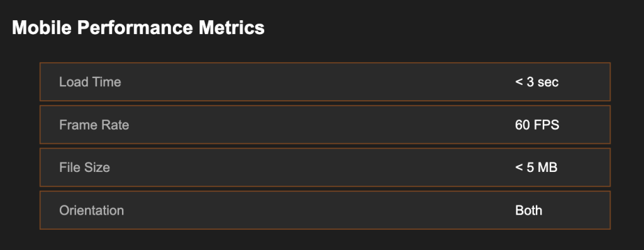The image size is (644, 250).
Task: Click the Orientation label
Action: (x=91, y=210)
